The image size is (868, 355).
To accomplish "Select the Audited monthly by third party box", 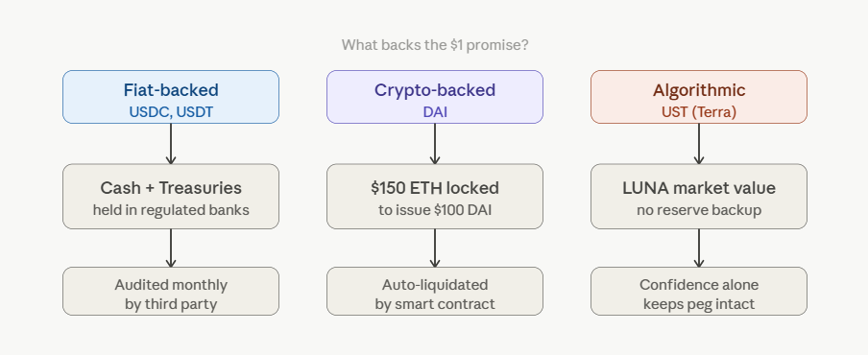I will point(171,292).
